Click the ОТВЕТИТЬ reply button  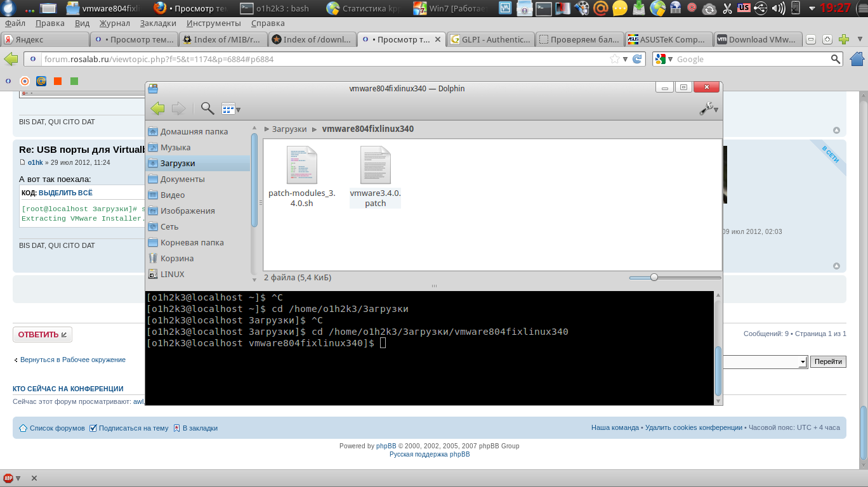point(42,335)
